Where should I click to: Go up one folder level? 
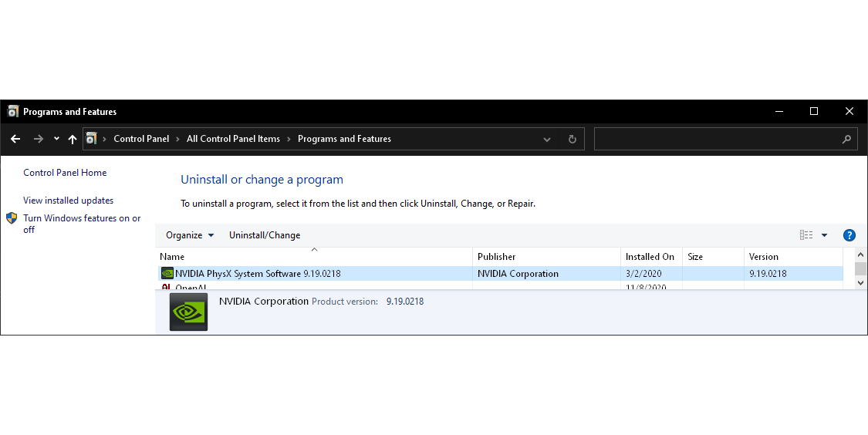[73, 139]
